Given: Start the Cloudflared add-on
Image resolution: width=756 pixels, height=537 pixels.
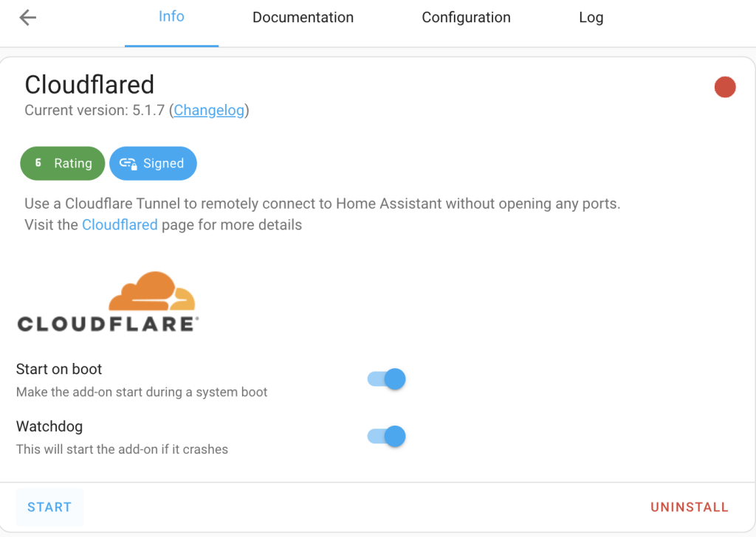Looking at the screenshot, I should pos(49,507).
